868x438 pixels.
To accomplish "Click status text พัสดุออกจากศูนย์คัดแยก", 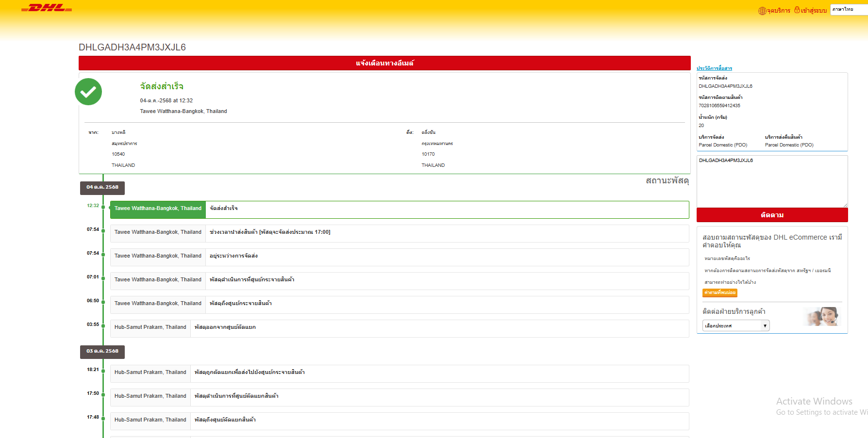I will [x=225, y=327].
